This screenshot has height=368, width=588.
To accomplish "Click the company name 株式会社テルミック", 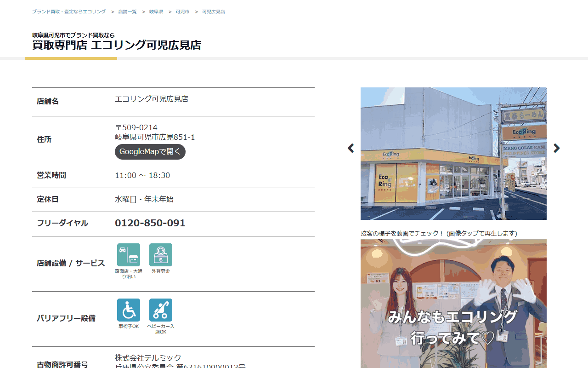I will point(148,358).
